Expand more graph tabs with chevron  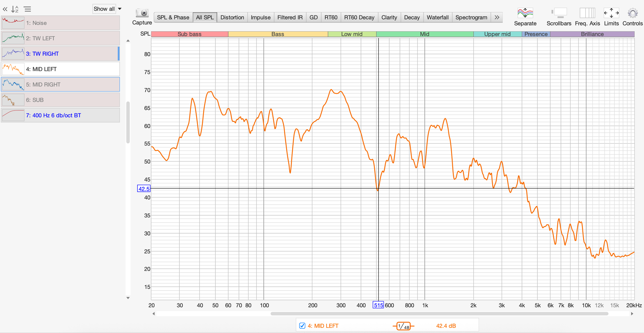click(497, 17)
